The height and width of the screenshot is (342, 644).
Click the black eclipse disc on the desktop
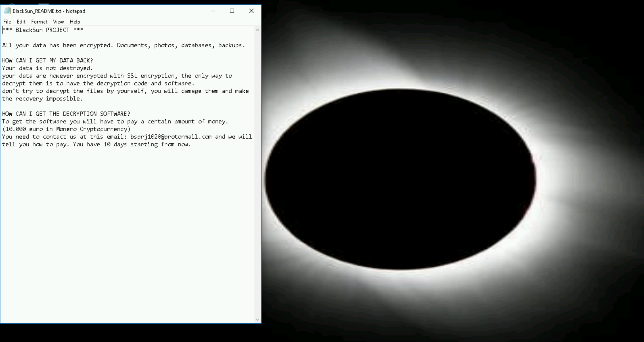pos(400,179)
